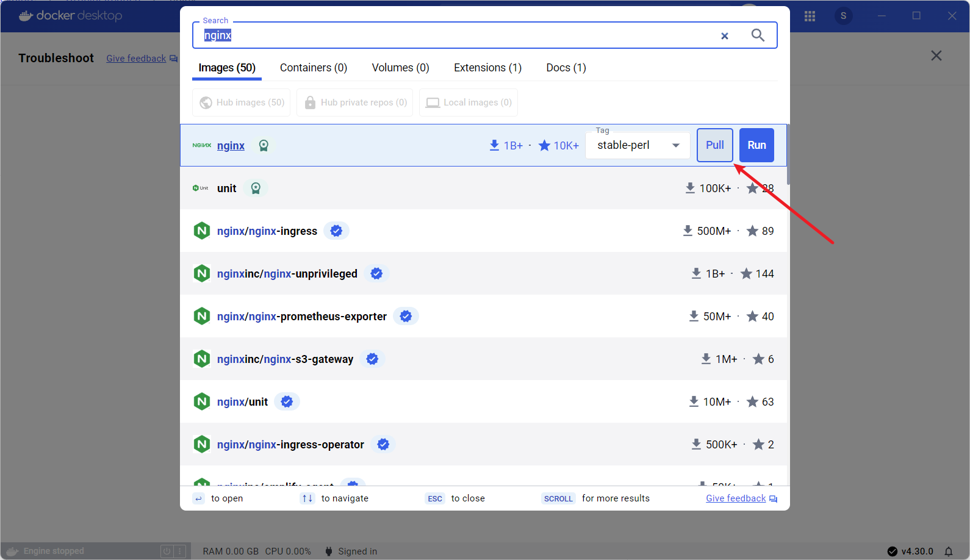This screenshot has width=970, height=560.
Task: Open the apps grid icon in header
Action: click(x=810, y=16)
